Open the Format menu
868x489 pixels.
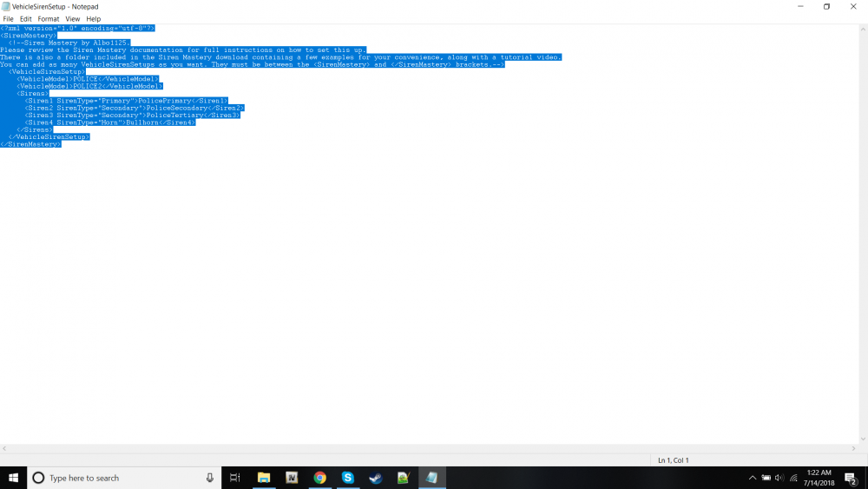48,19
